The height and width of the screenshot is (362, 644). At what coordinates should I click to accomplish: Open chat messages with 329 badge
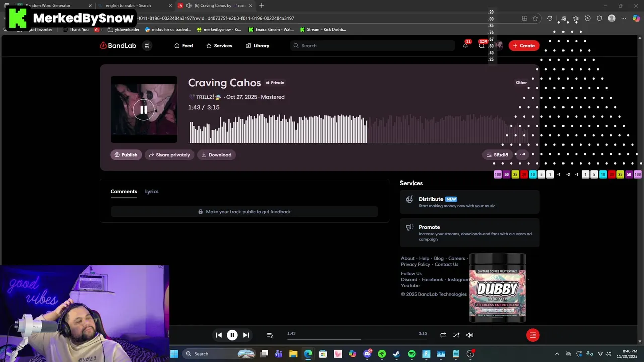click(x=482, y=45)
